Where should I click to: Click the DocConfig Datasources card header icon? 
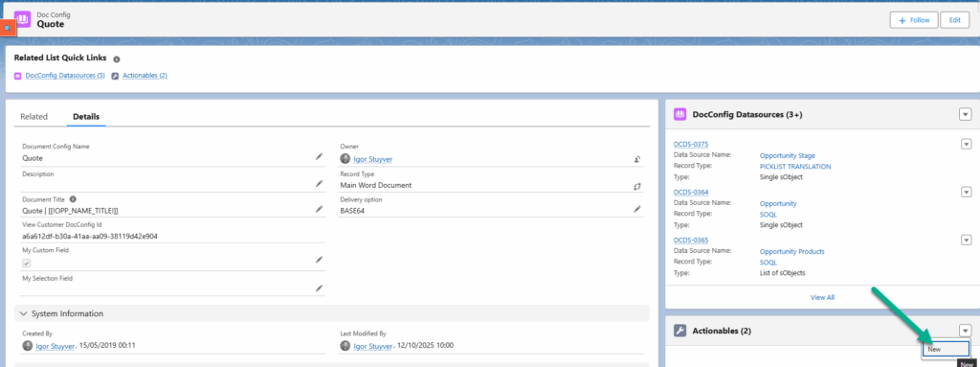click(680, 115)
